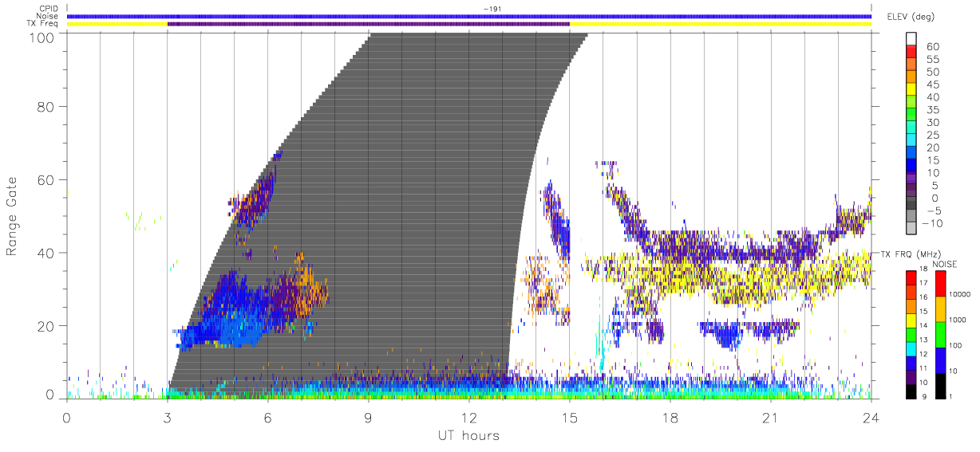Viewport: 980px width, 452px height.
Task: Click the "Noise" row label at top left
Action: coord(49,16)
